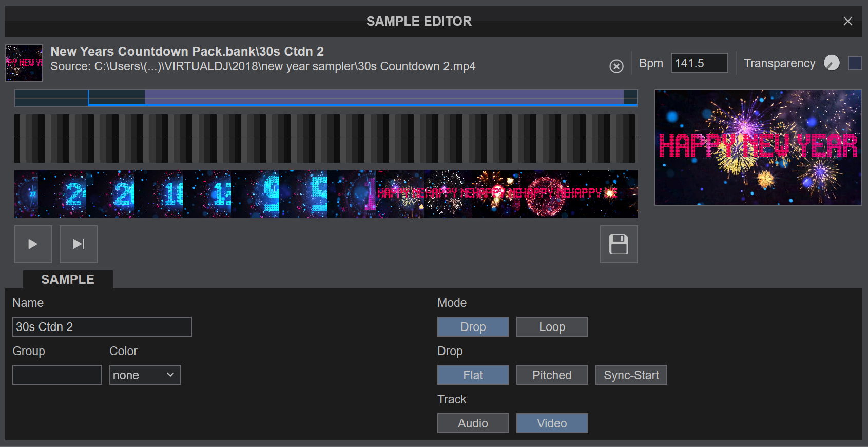The width and height of the screenshot is (868, 447).
Task: Toggle the Audio track button
Action: tap(473, 423)
